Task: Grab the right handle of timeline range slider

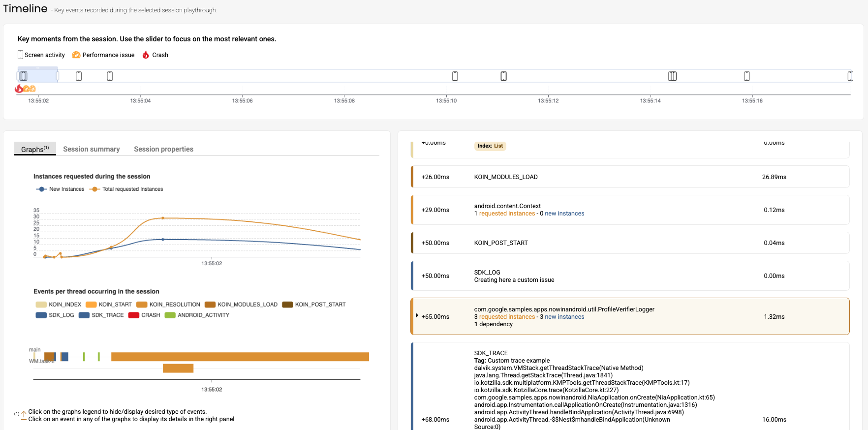Action: click(58, 76)
